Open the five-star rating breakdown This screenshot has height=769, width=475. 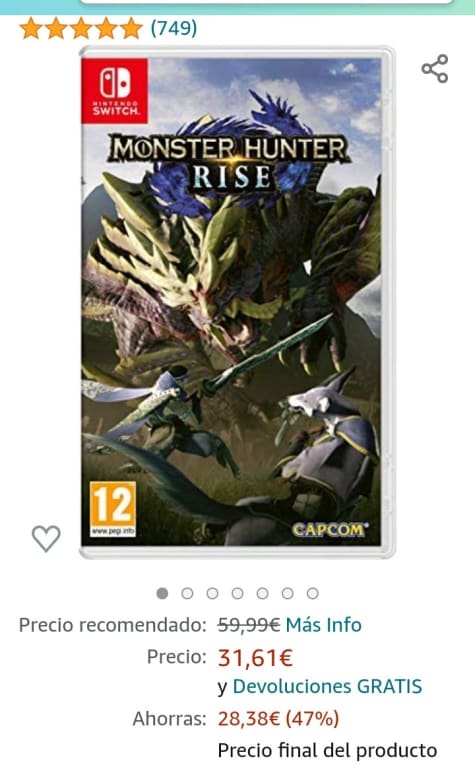pyautogui.click(x=81, y=28)
